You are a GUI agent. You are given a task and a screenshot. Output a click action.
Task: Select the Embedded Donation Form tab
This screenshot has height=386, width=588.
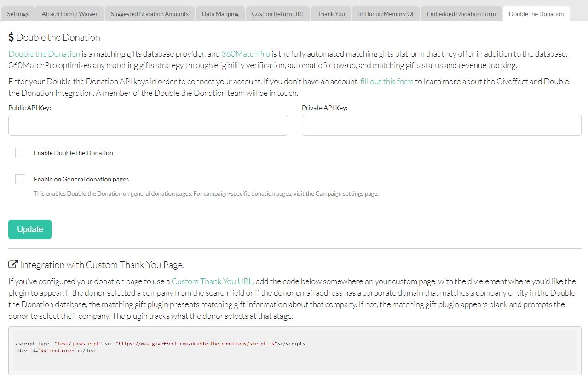tap(461, 14)
